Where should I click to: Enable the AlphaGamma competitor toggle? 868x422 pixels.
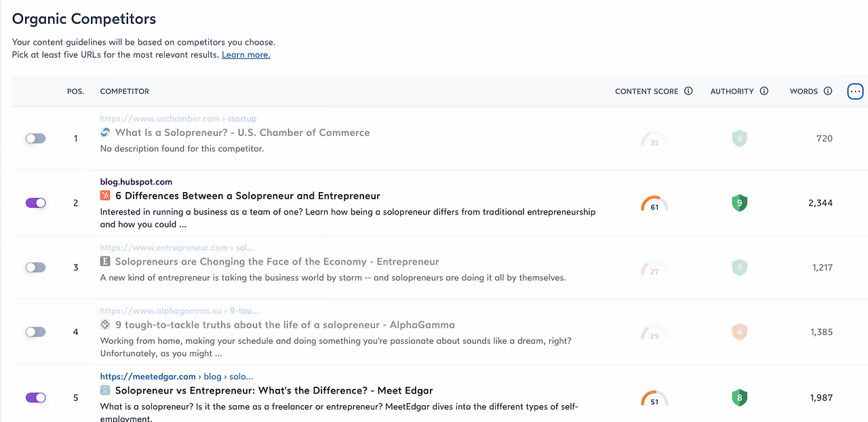tap(35, 332)
